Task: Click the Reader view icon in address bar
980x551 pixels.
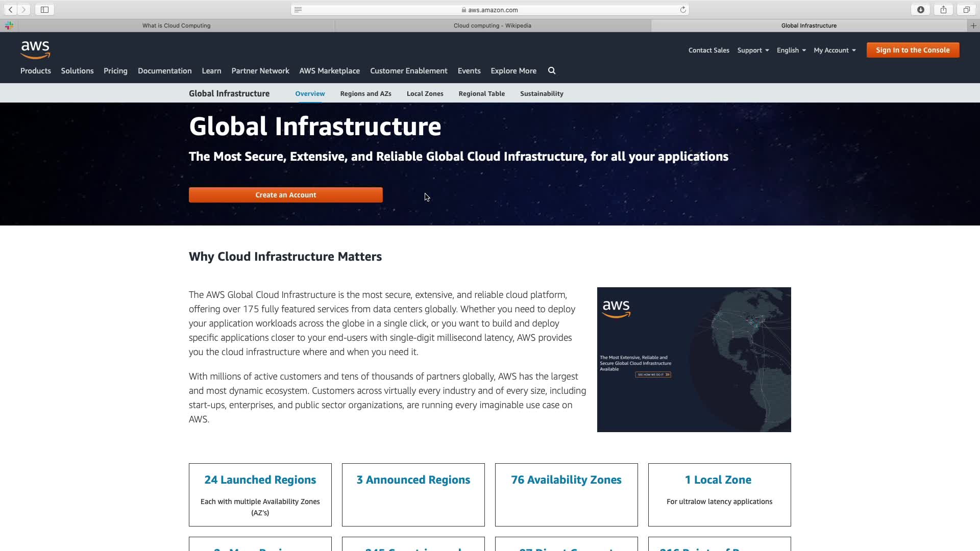Action: (298, 10)
